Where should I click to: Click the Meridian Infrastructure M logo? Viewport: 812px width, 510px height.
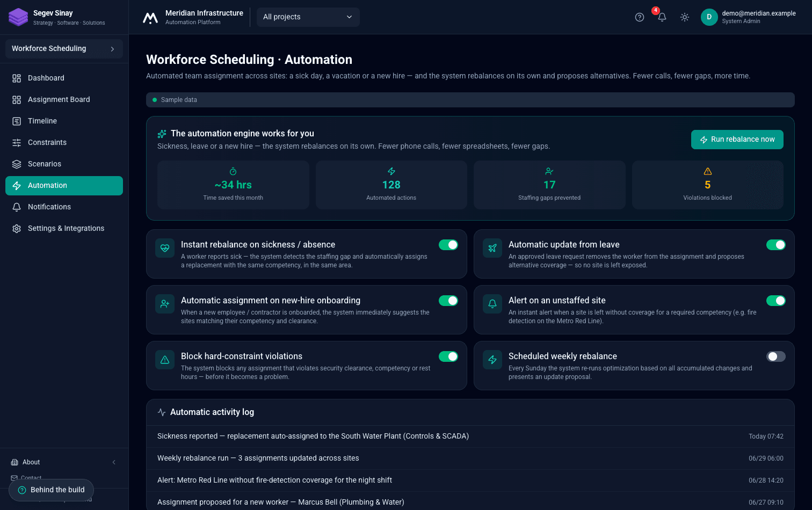coord(150,18)
